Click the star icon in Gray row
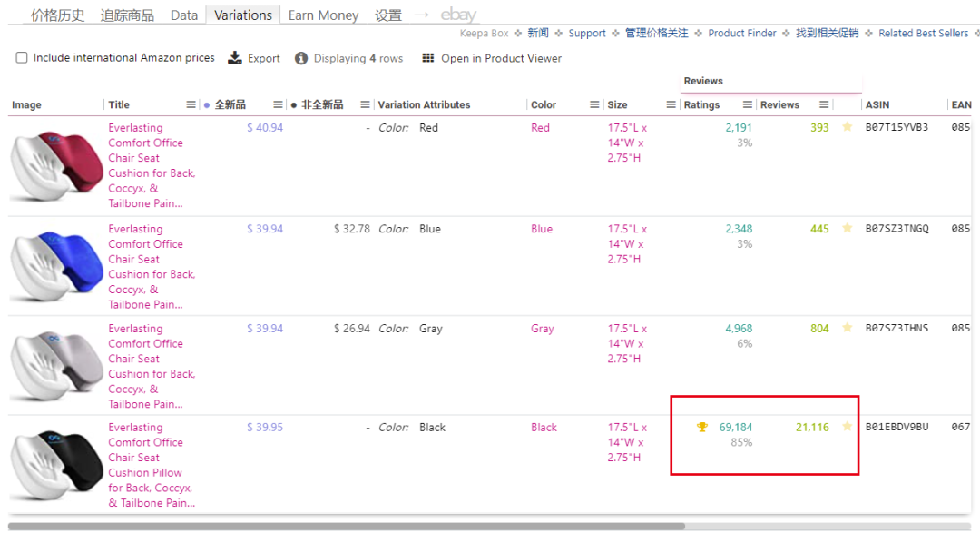980x533 pixels. 847,327
